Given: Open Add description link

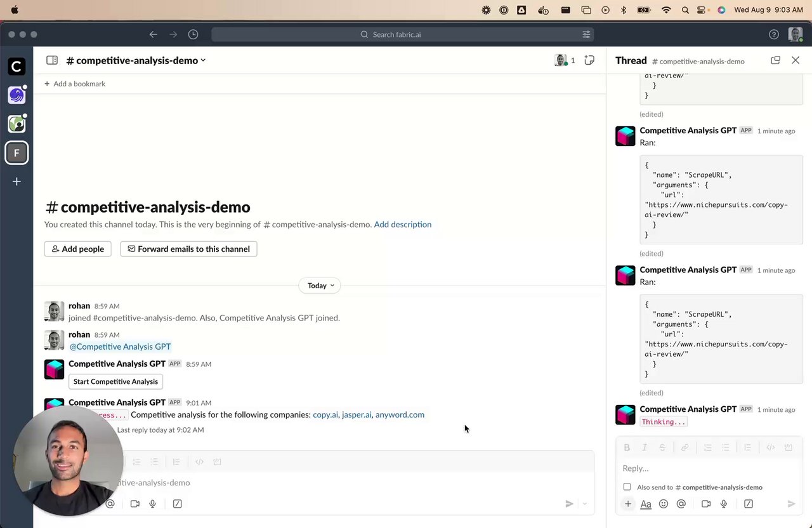Looking at the screenshot, I should (x=403, y=224).
